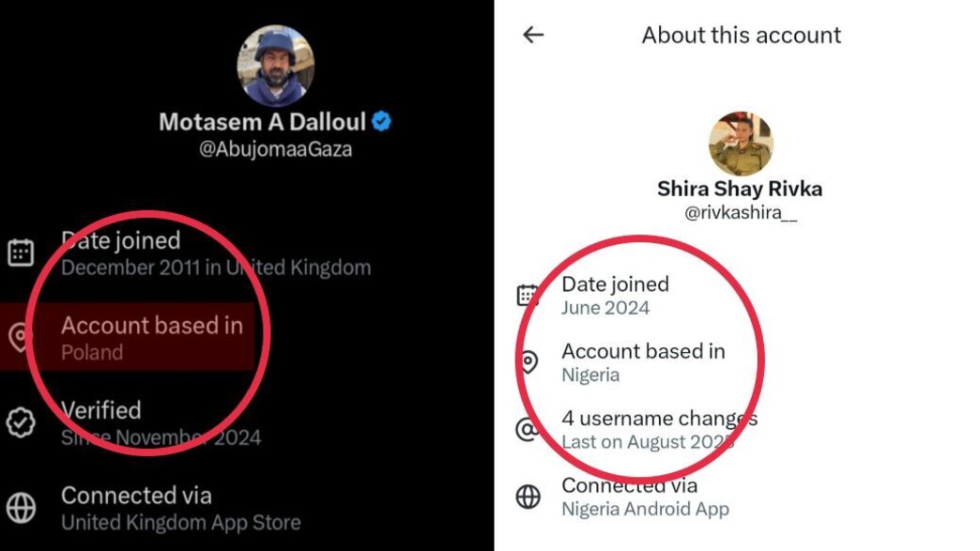Click blue verified badge next to Motasem A Dalloul
This screenshot has width=980, height=551.
point(381,121)
